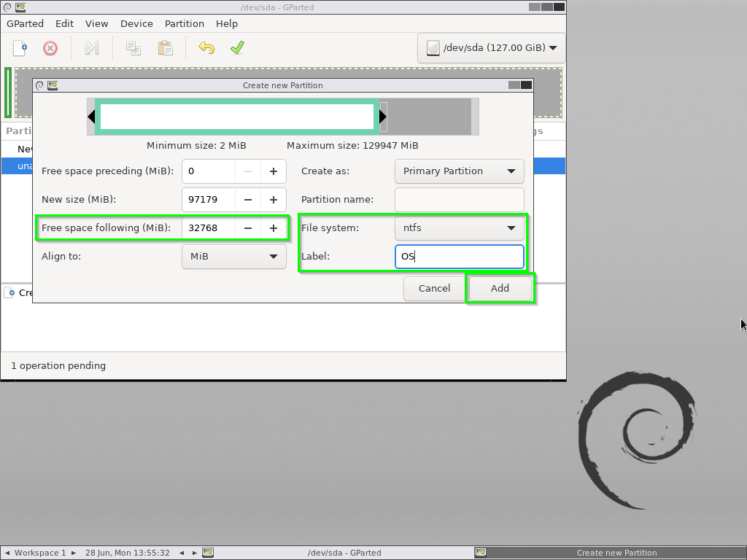Viewport: 747px width, 560px height.
Task: Open the GParted menu
Action: click(26, 24)
